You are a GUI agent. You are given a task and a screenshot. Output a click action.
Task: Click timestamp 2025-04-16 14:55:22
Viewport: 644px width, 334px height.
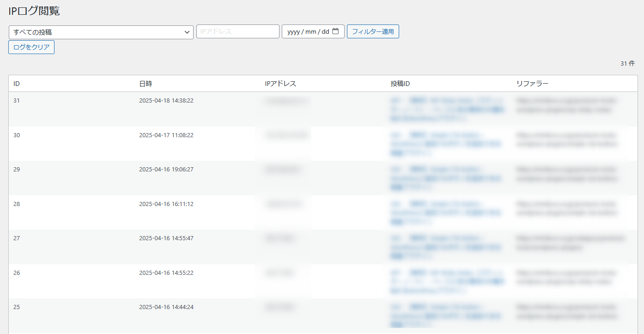tap(166, 273)
